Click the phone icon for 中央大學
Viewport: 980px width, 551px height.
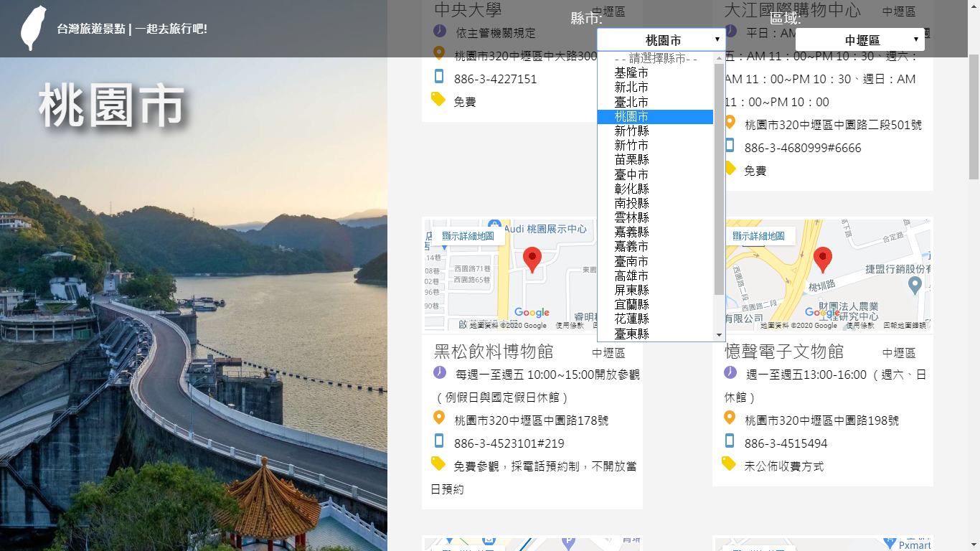[x=439, y=77]
